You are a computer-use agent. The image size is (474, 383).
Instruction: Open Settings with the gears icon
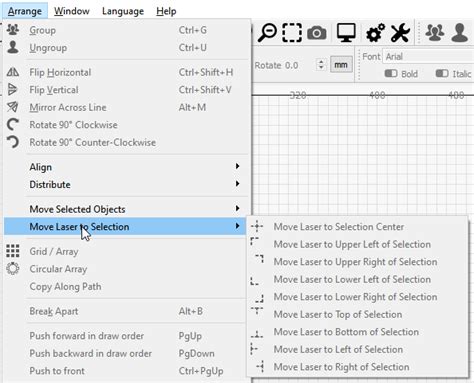[376, 33]
